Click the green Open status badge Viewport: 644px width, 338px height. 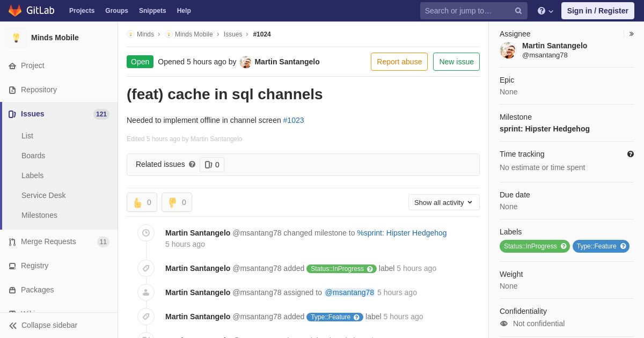coord(140,62)
